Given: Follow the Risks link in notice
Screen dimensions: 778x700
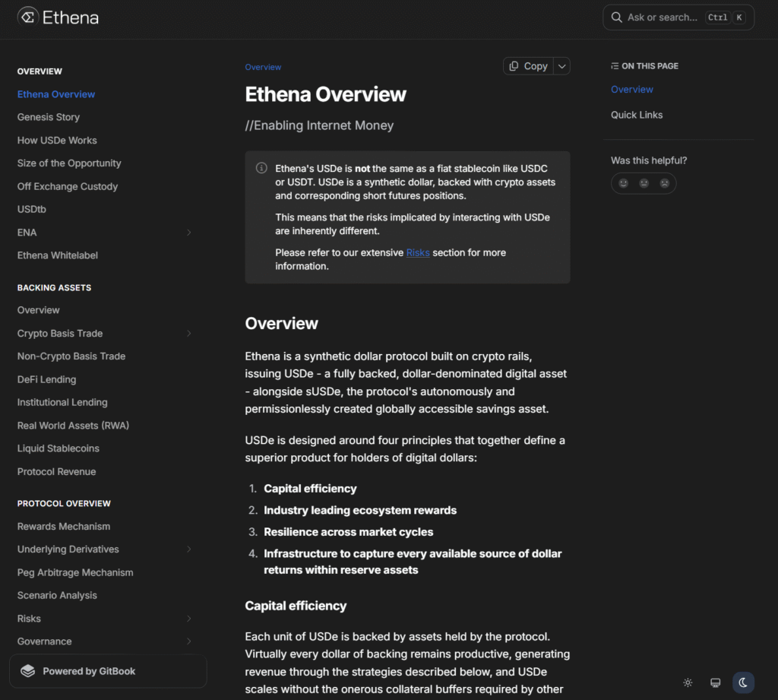Looking at the screenshot, I should coord(418,252).
